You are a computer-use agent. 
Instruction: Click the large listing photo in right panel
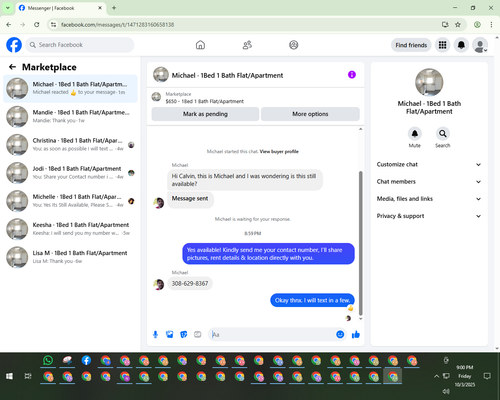[x=429, y=82]
